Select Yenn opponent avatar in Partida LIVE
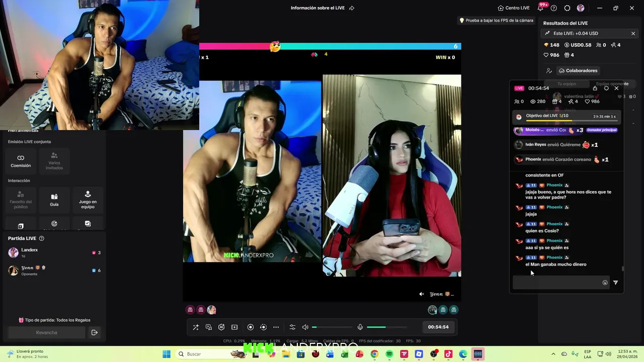The width and height of the screenshot is (644, 362). (14, 270)
